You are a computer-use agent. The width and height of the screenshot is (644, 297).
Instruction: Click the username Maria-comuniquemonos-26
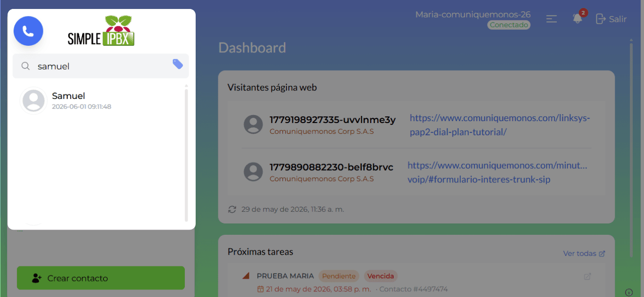473,14
